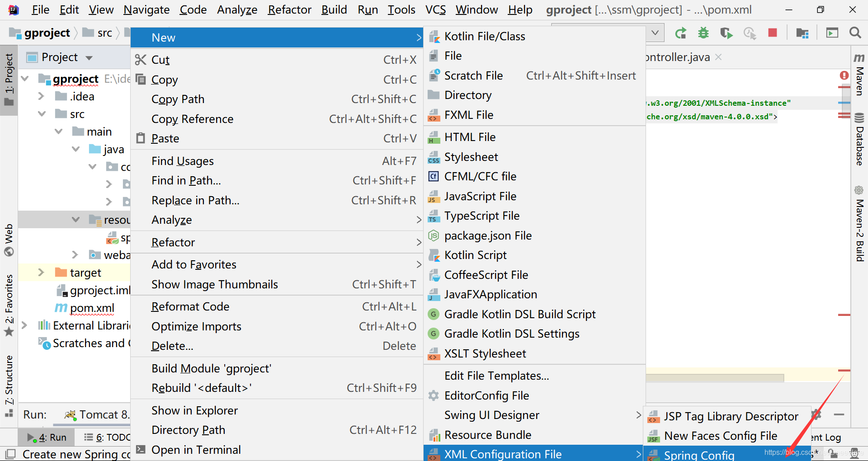868x461 pixels.
Task: Open the VCS menu
Action: tap(435, 9)
